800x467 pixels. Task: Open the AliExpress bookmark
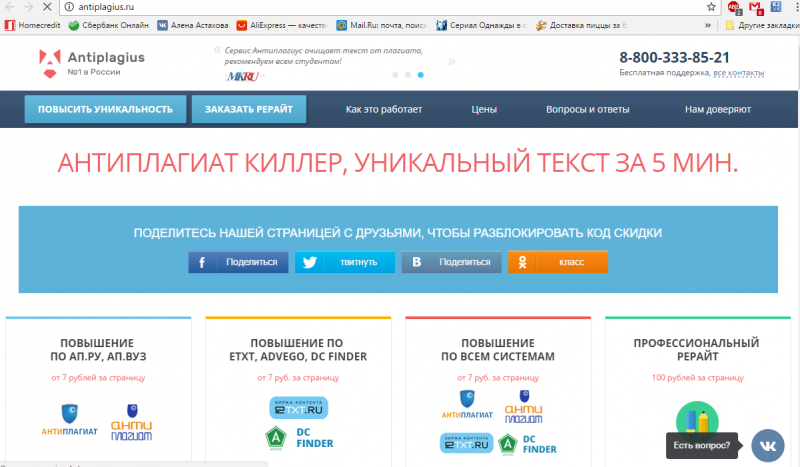[x=281, y=25]
